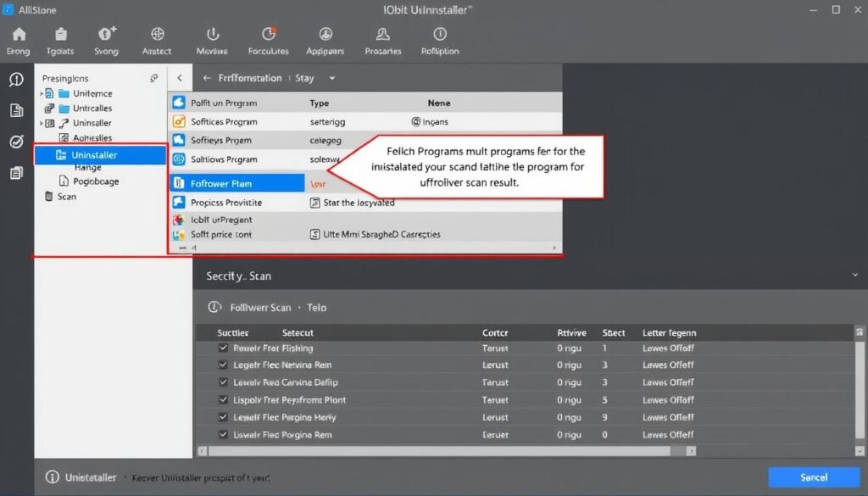
Task: Go back with the Frrfomstation arrow
Action: point(207,78)
